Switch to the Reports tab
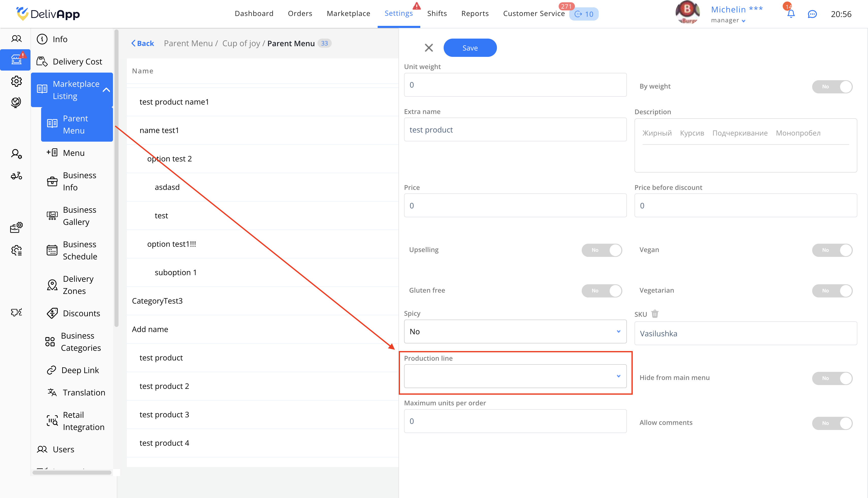 pyautogui.click(x=475, y=14)
